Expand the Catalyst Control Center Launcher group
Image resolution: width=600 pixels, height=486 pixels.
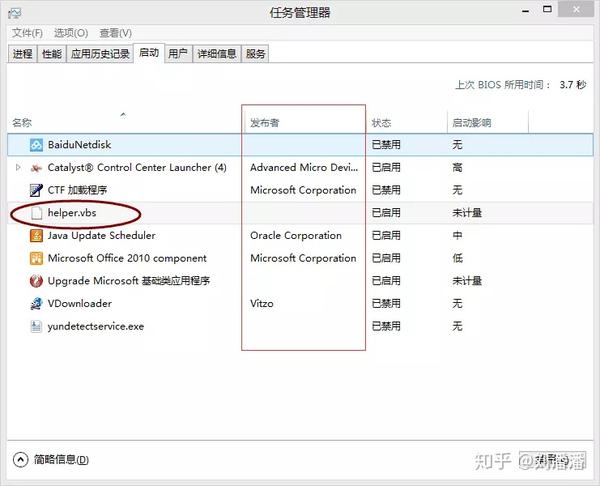[x=18, y=168]
